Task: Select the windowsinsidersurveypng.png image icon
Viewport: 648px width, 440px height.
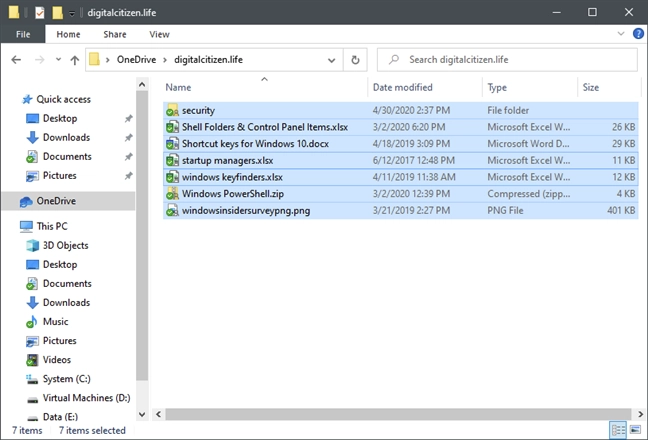Action: 172,210
